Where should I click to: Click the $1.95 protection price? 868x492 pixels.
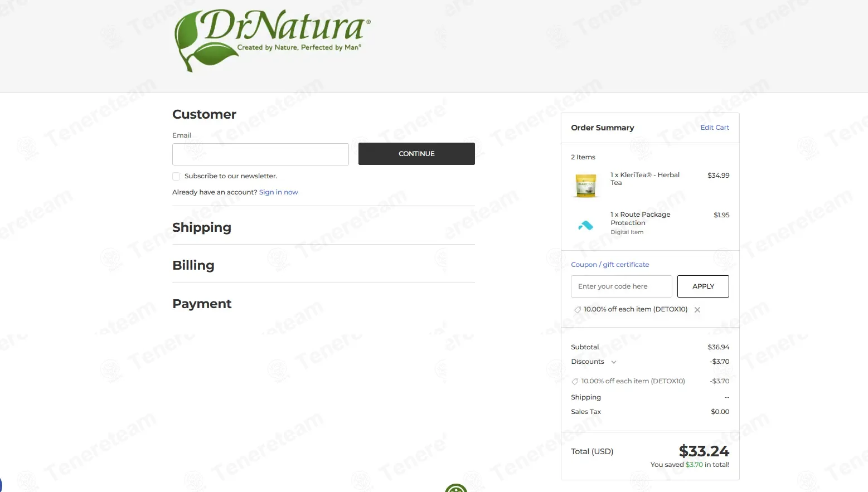click(721, 215)
